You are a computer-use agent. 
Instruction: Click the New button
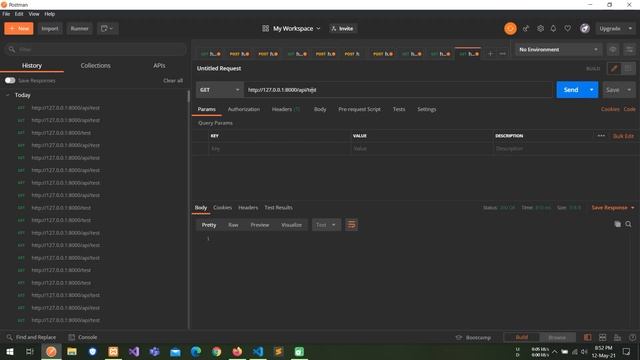pyautogui.click(x=19, y=29)
